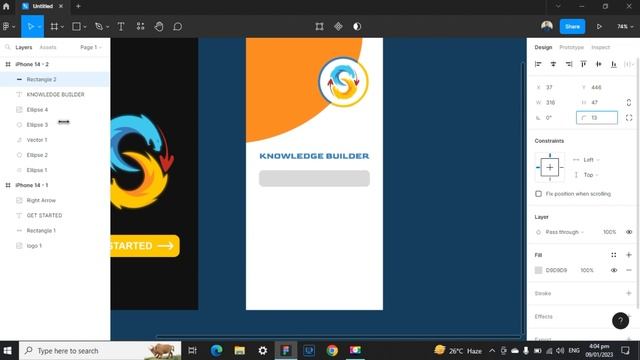Toggle fill visibility eye icon

tap(614, 270)
